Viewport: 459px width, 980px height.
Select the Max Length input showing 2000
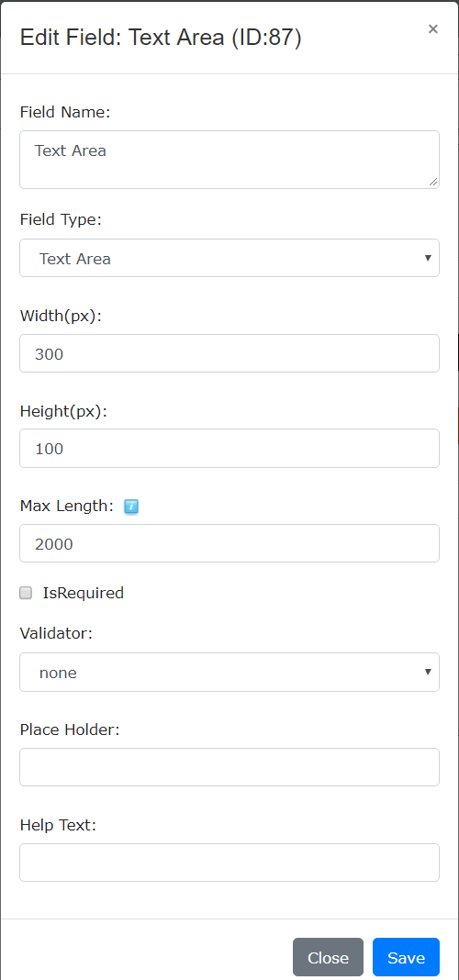229,543
